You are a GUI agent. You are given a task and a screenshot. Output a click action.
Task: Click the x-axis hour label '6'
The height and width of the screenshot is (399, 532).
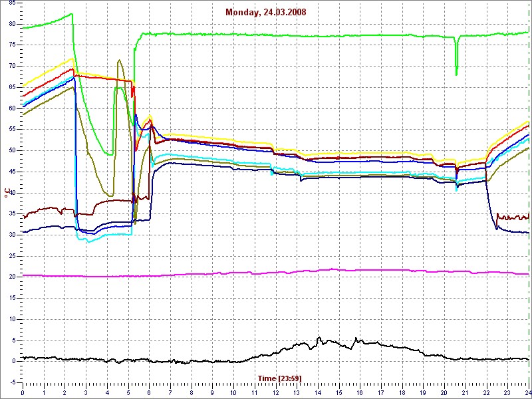[149, 392]
